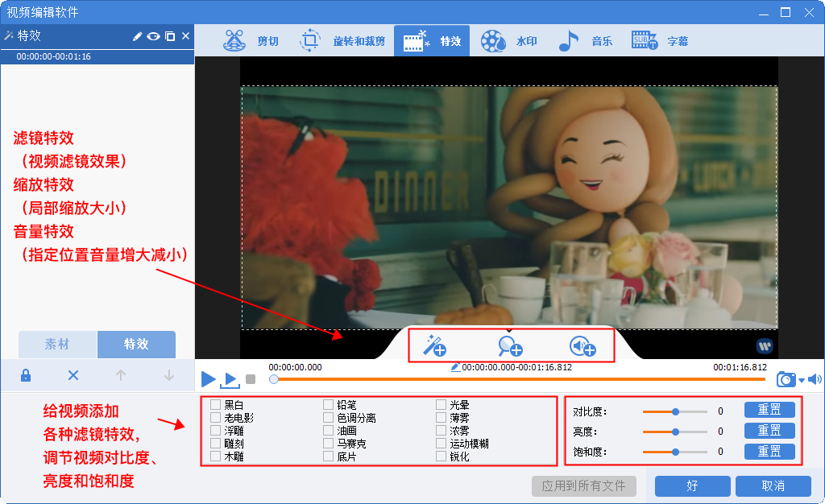Open the 字幕 subtitle tab
The image size is (825, 504).
[660, 41]
